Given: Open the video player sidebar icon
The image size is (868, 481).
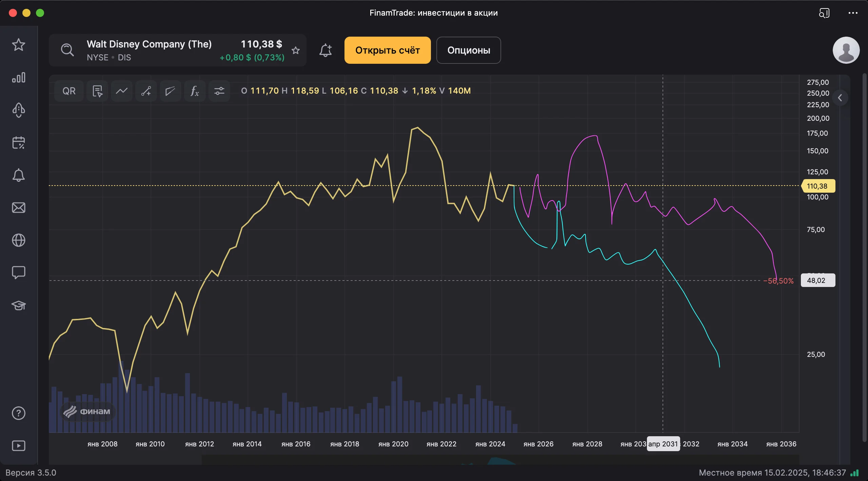Looking at the screenshot, I should (18, 446).
